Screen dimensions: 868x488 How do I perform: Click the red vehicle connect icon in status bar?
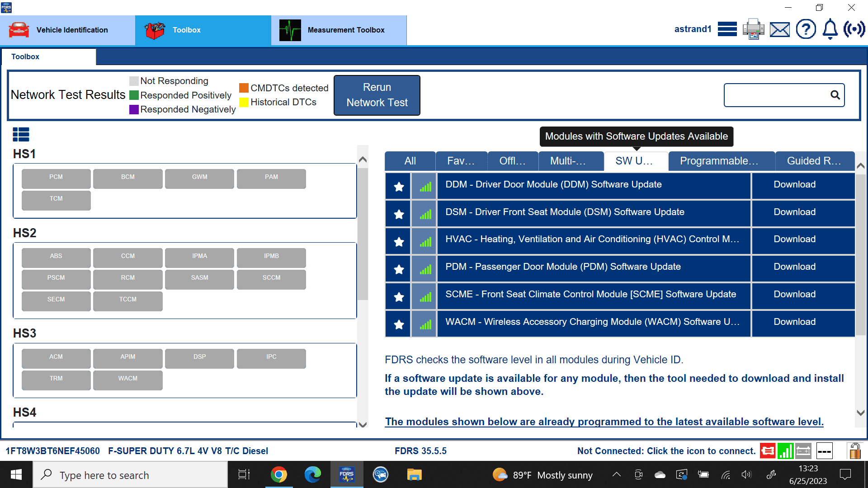[767, 451]
